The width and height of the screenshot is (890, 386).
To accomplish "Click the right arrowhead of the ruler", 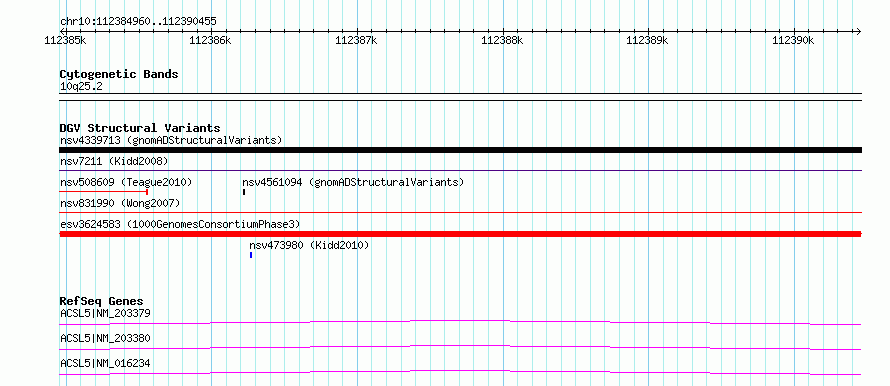I will [x=858, y=31].
